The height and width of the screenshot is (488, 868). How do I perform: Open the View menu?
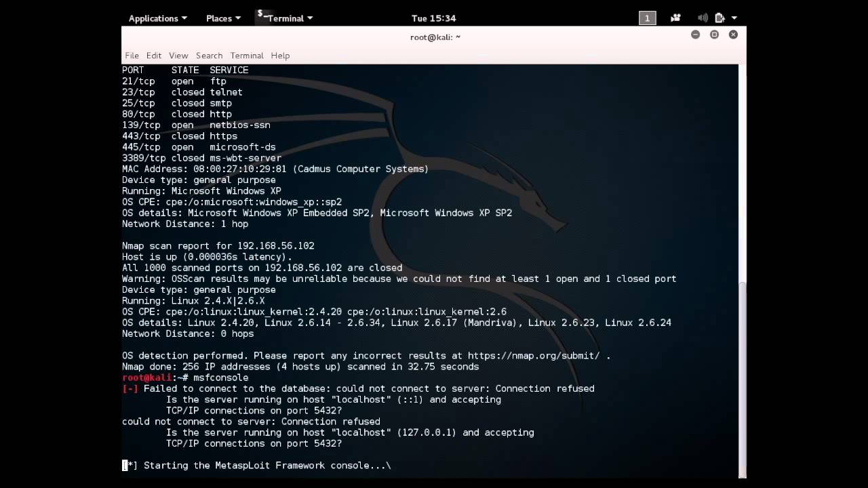click(178, 56)
